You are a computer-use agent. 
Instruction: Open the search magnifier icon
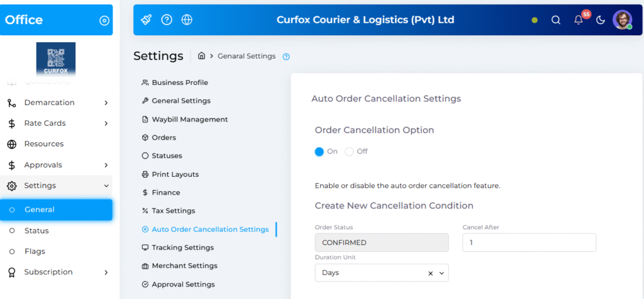coord(556,20)
